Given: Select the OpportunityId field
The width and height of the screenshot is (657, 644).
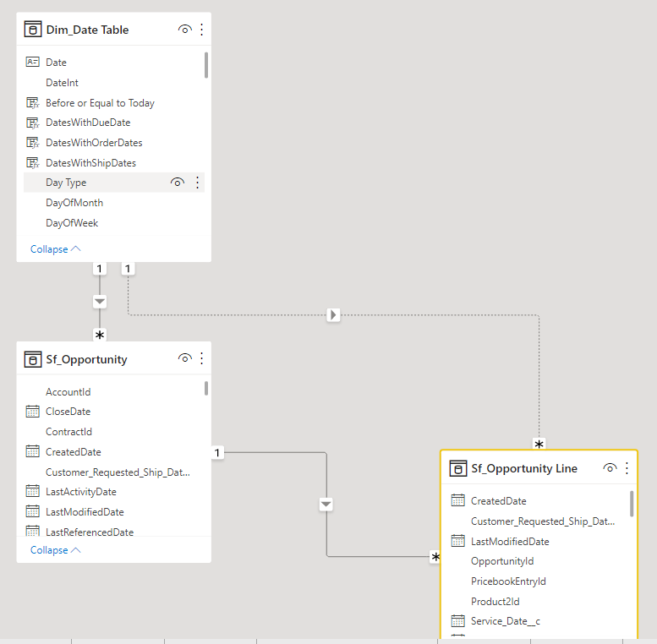Looking at the screenshot, I should click(539, 561).
